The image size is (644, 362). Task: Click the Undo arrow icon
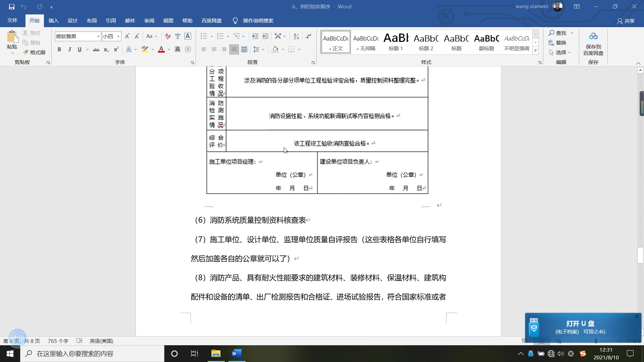pos(23,6)
